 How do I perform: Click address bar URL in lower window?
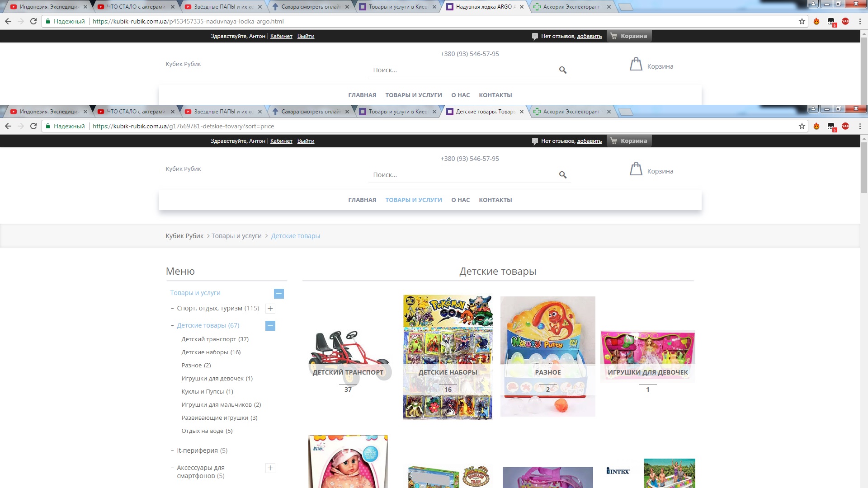tap(184, 126)
